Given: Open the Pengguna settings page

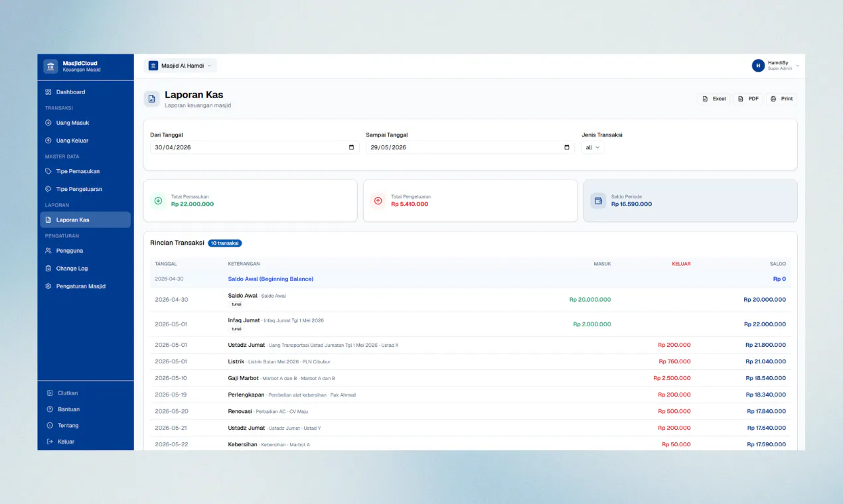Looking at the screenshot, I should coord(85,251).
